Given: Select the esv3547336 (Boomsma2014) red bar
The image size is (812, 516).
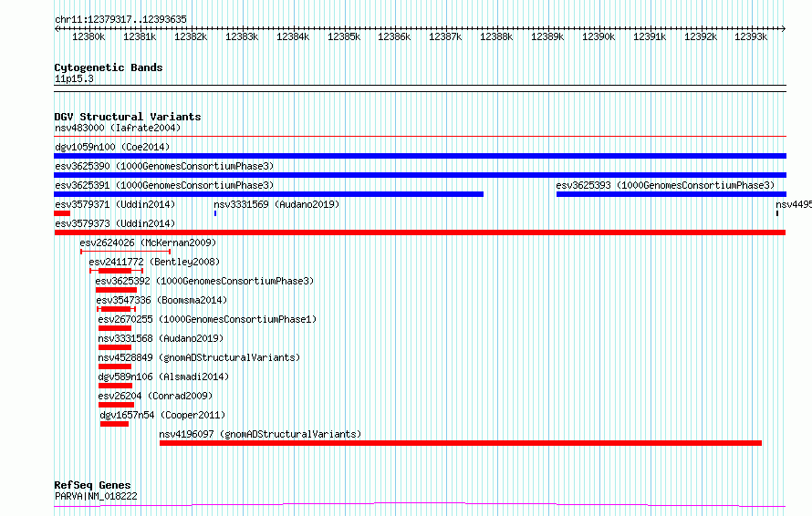Looking at the screenshot, I should click(116, 309).
